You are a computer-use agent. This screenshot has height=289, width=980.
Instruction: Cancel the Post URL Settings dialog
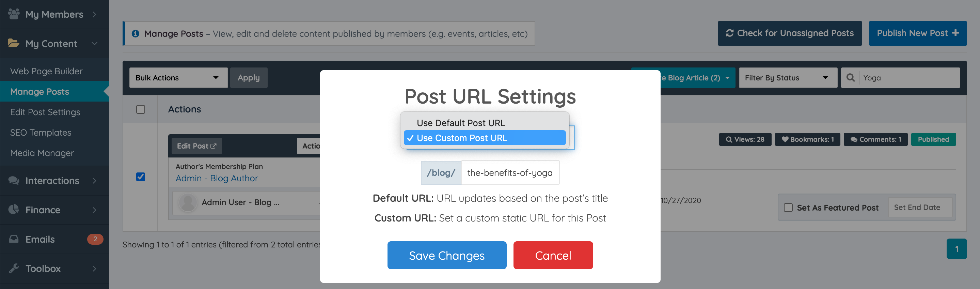click(x=553, y=255)
